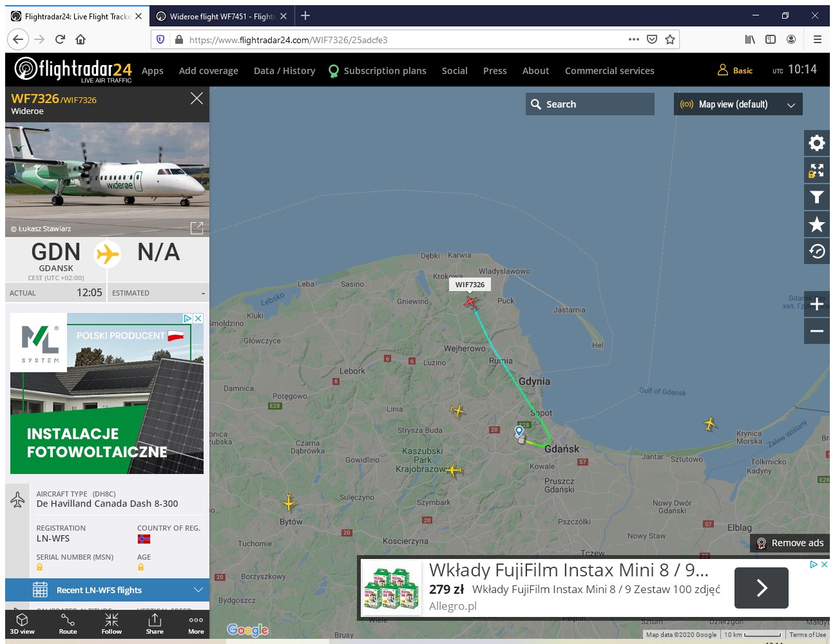Bookmark this page with the star
This screenshot has height=644, width=835.
pyautogui.click(x=670, y=39)
